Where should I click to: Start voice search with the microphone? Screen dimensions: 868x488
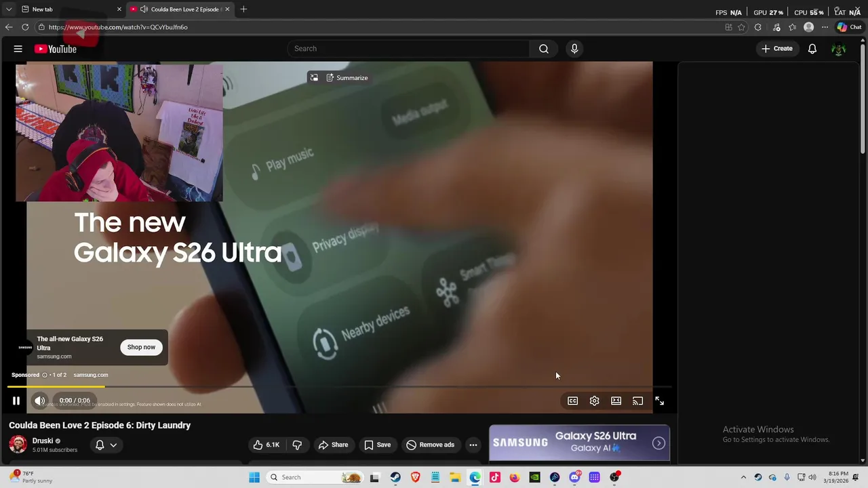pyautogui.click(x=574, y=49)
